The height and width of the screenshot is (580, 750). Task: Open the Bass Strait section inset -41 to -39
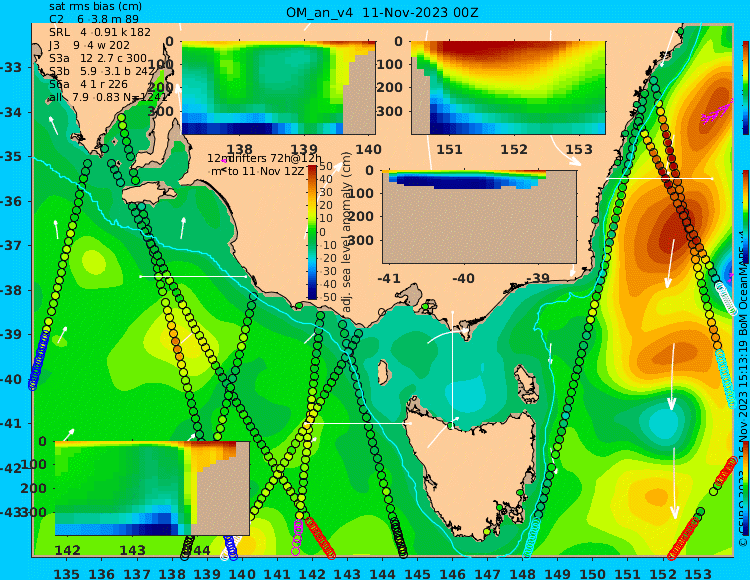click(x=479, y=217)
